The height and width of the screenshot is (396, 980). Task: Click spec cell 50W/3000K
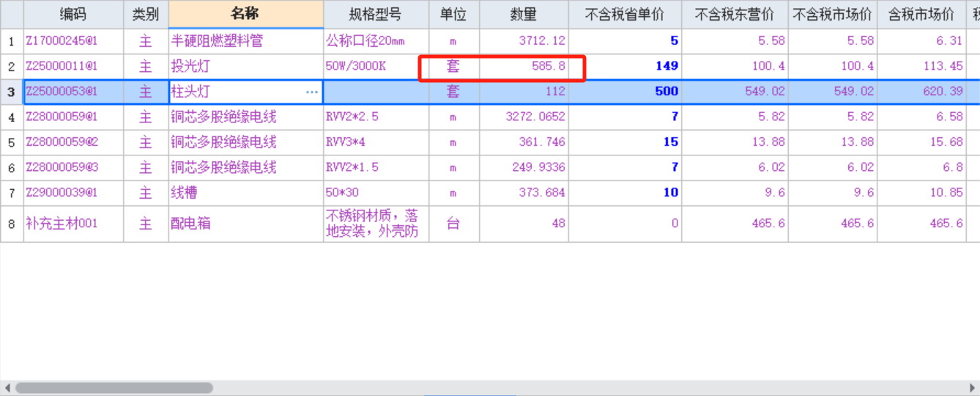coord(376,67)
